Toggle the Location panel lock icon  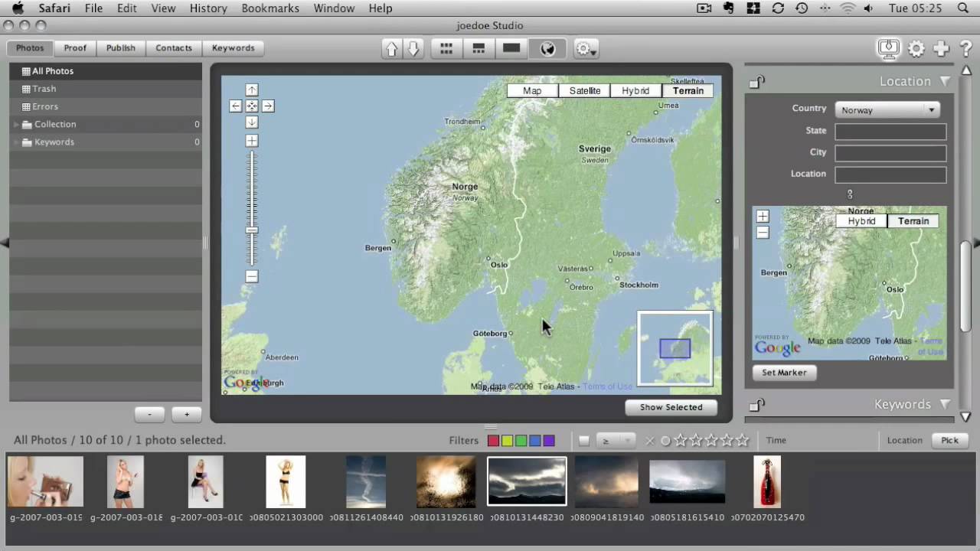pyautogui.click(x=756, y=81)
